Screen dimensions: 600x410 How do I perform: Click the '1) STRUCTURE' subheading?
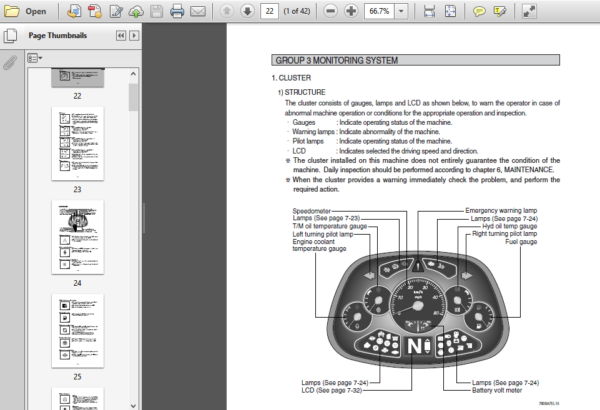(302, 92)
